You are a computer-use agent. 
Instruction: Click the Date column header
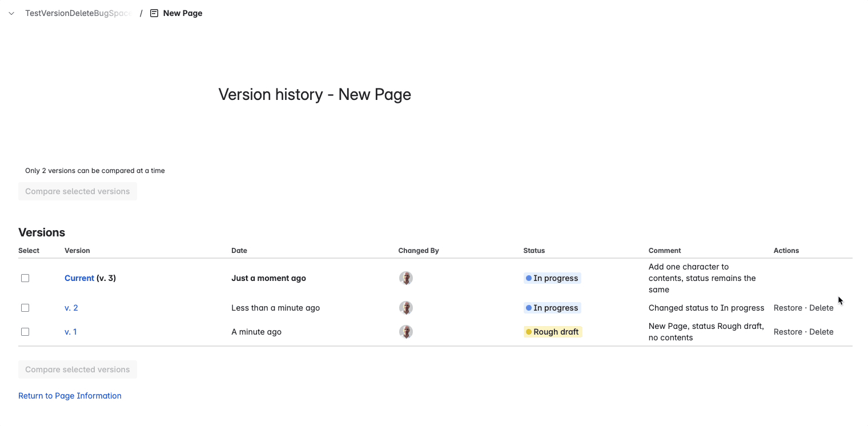click(x=239, y=251)
